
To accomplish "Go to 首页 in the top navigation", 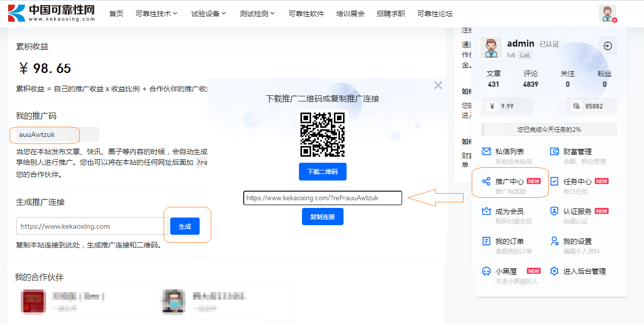I will point(116,14).
